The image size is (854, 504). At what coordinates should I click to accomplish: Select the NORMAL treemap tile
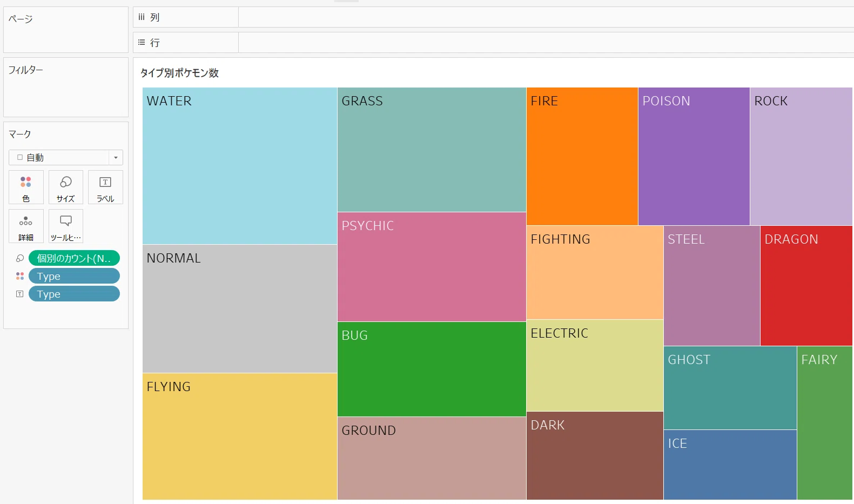pos(240,308)
